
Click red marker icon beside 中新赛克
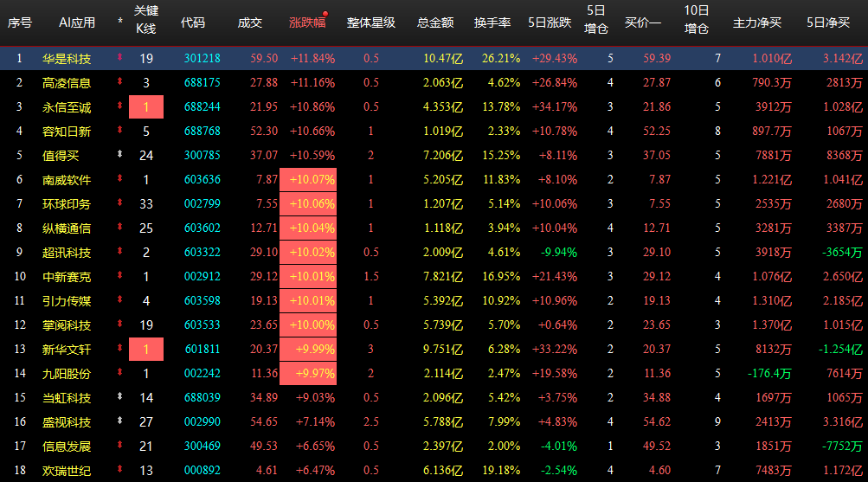tap(119, 275)
